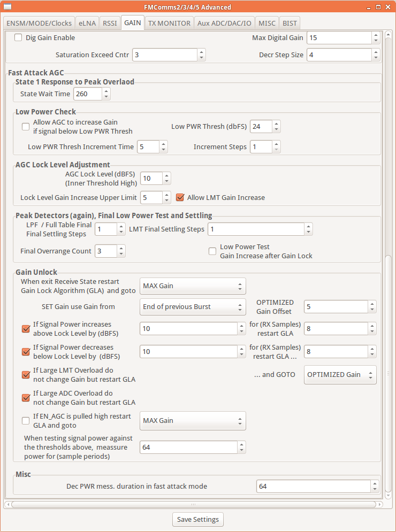Uncheck Allow LMT Gain Increase
The image size is (396, 532).
180,197
